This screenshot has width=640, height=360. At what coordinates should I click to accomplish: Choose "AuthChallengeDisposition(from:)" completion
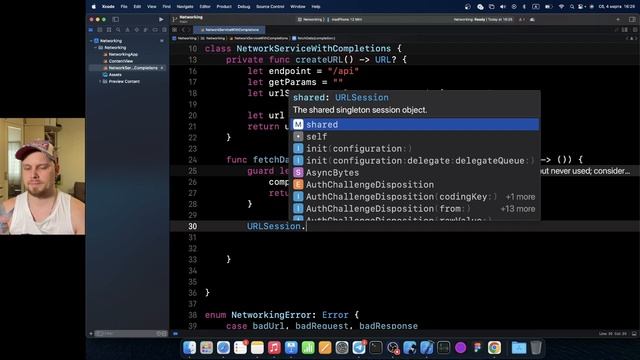[x=415, y=209]
